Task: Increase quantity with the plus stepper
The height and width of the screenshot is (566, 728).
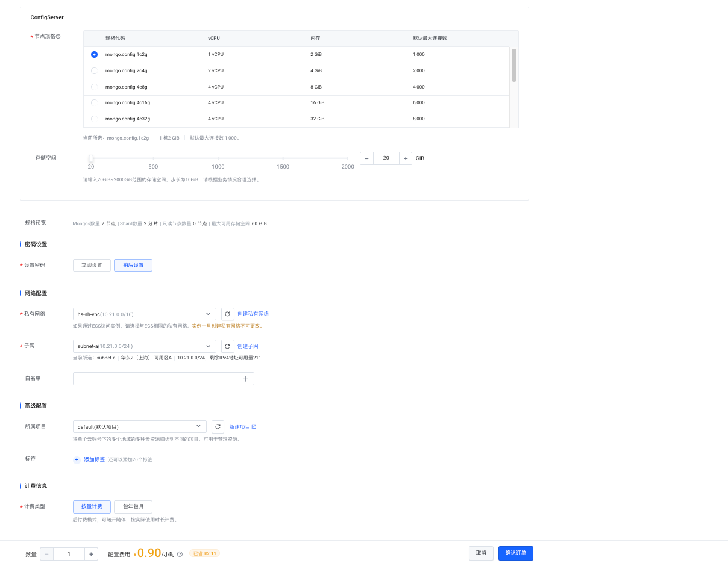Action: (x=91, y=553)
